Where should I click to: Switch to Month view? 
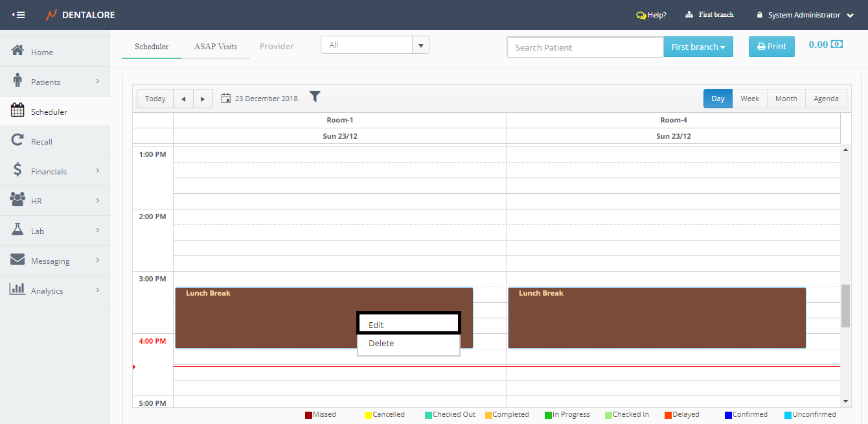point(786,99)
